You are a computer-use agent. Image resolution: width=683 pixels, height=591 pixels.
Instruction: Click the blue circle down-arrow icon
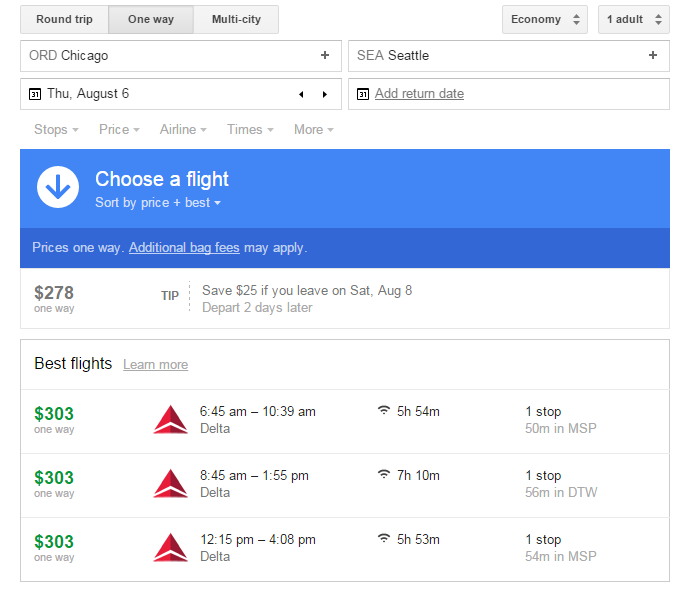click(x=58, y=187)
